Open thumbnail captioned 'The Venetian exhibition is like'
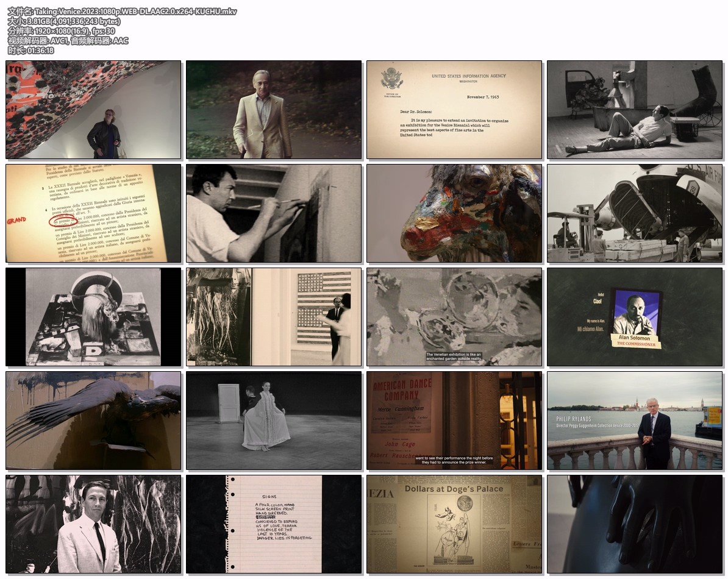The height and width of the screenshot is (579, 728). point(454,317)
